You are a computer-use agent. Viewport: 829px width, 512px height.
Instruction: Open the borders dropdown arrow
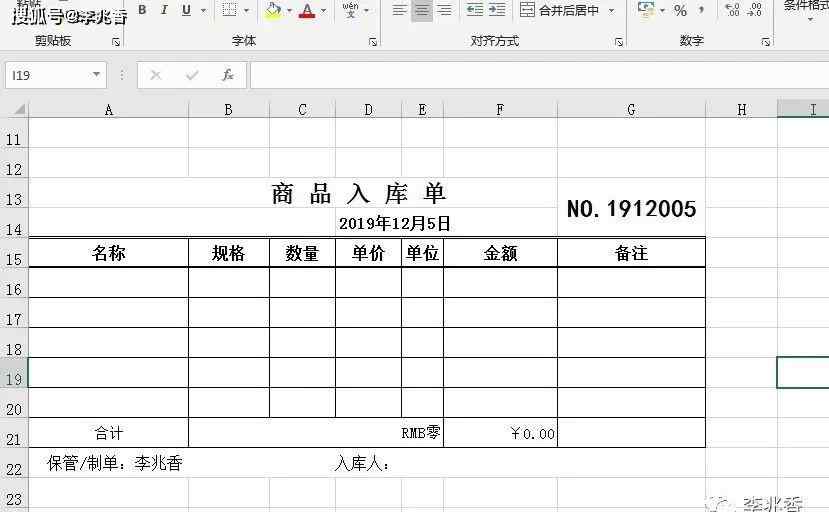coord(246,10)
